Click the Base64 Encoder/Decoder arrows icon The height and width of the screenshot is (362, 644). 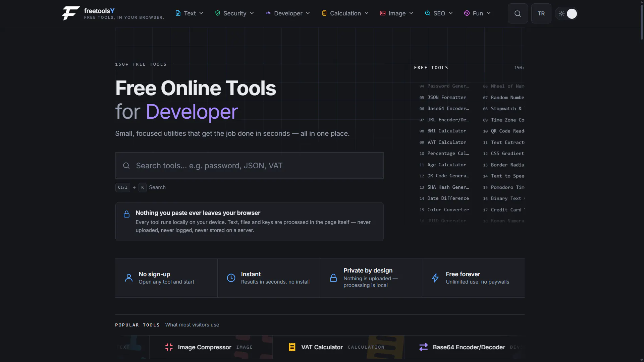point(424,347)
